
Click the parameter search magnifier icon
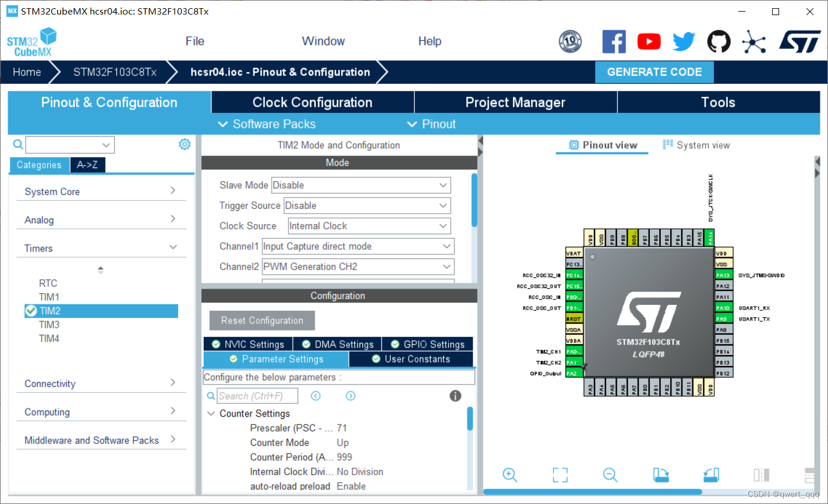(211, 396)
